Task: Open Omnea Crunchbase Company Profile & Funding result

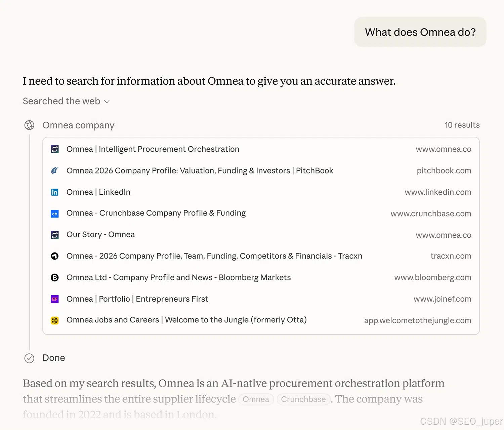Action: point(156,213)
